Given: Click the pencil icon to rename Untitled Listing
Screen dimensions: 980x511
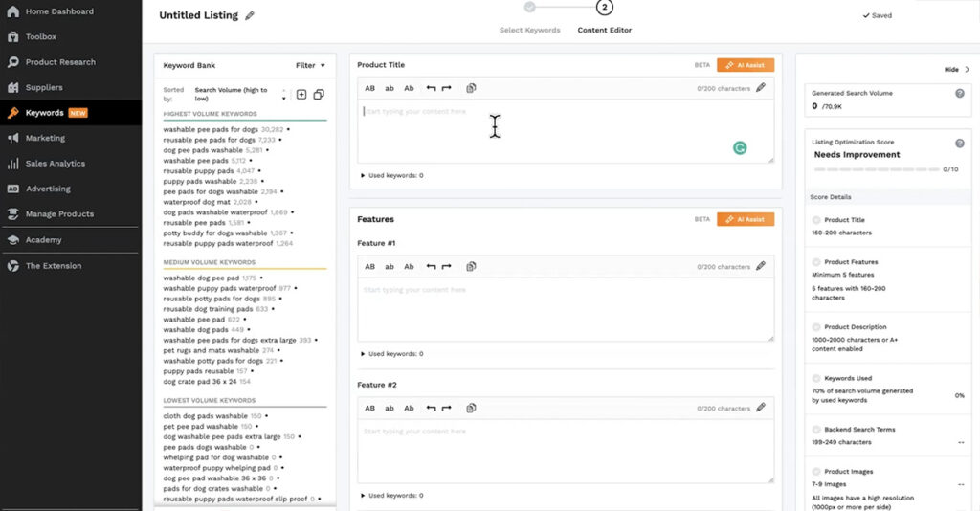Looking at the screenshot, I should point(250,15).
